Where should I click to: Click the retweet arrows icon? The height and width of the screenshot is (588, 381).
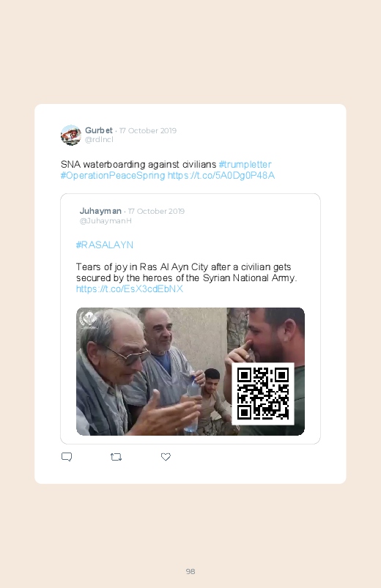click(x=116, y=457)
